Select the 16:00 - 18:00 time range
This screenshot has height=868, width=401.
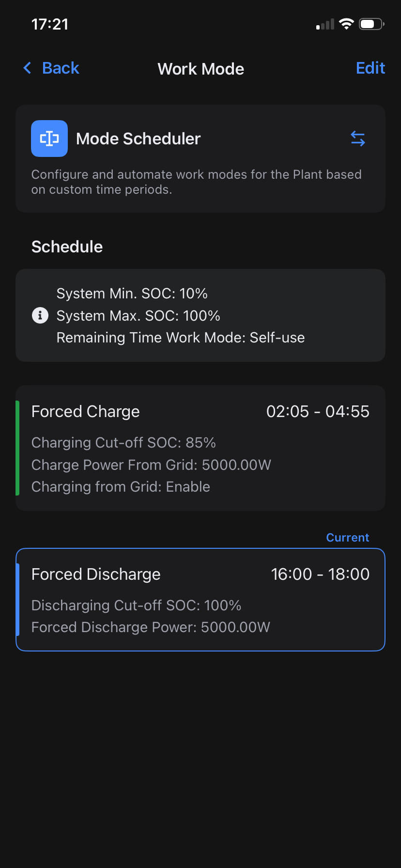pos(320,574)
